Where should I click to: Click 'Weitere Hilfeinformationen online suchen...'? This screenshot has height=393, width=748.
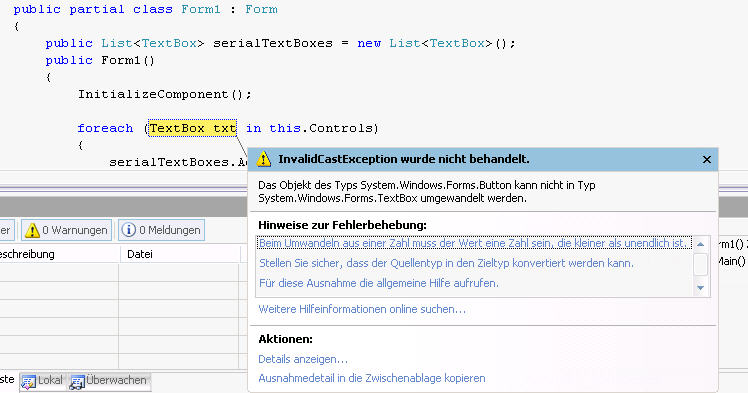tap(362, 309)
